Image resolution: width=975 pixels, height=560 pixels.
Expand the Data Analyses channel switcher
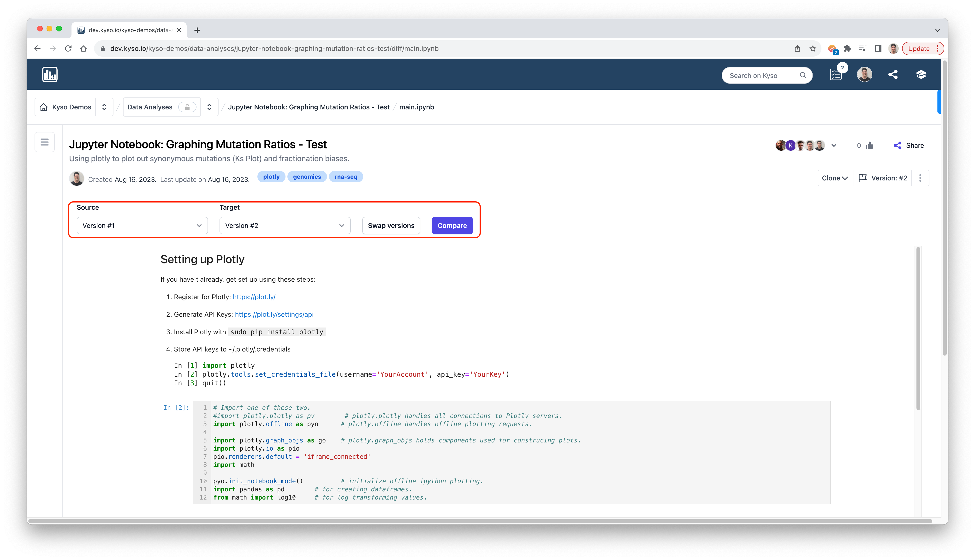click(209, 107)
